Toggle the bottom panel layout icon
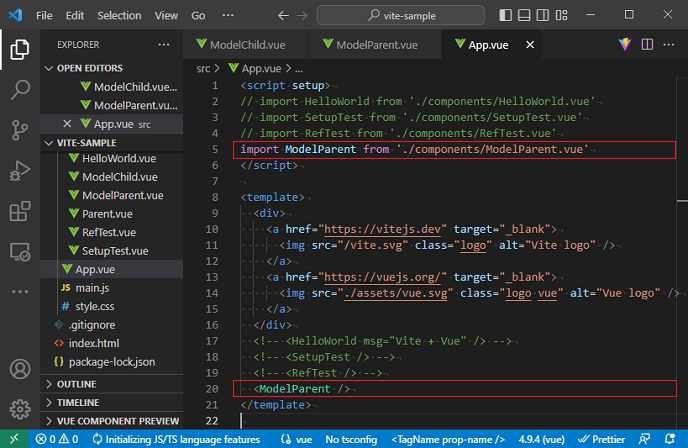Viewport: 688px width, 448px height. (x=524, y=15)
